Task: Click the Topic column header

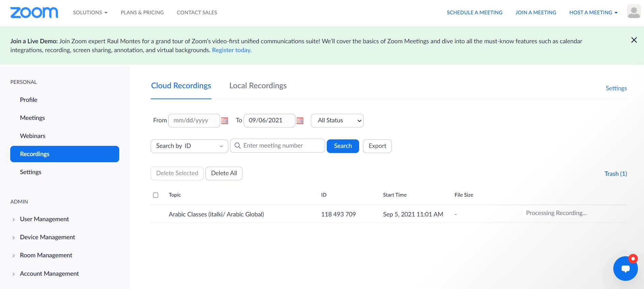Action: tap(175, 195)
